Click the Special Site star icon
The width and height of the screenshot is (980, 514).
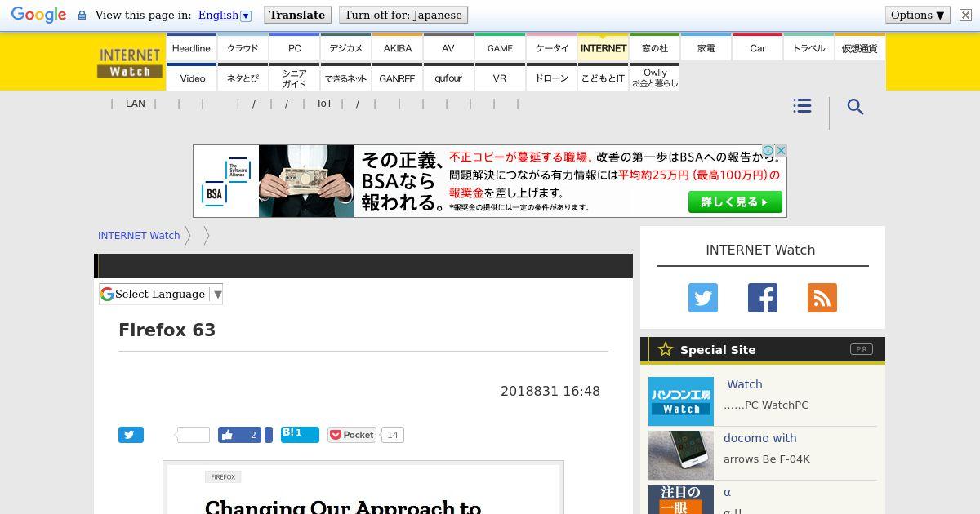pyautogui.click(x=666, y=349)
